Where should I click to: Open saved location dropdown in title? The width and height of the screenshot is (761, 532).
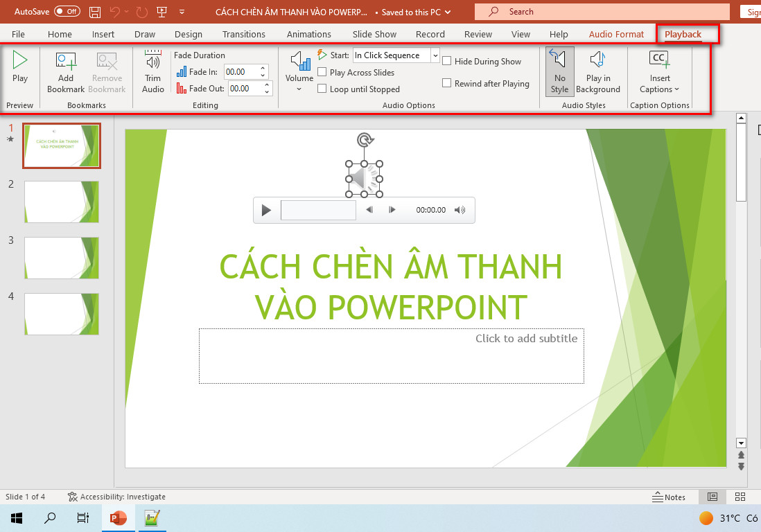pyautogui.click(x=448, y=12)
